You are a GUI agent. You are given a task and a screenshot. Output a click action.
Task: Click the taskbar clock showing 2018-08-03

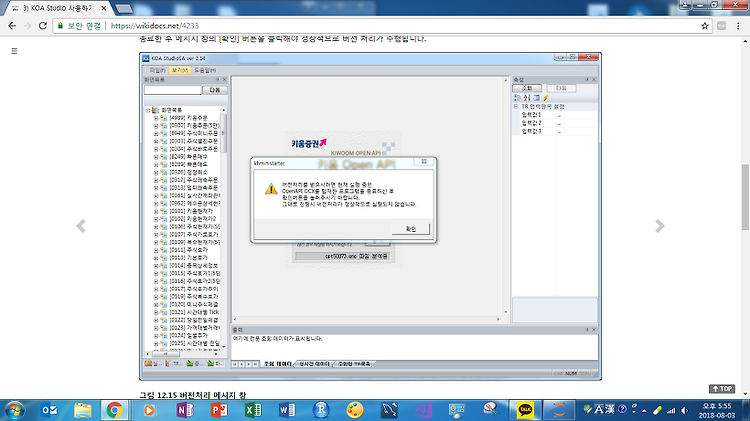click(x=717, y=410)
